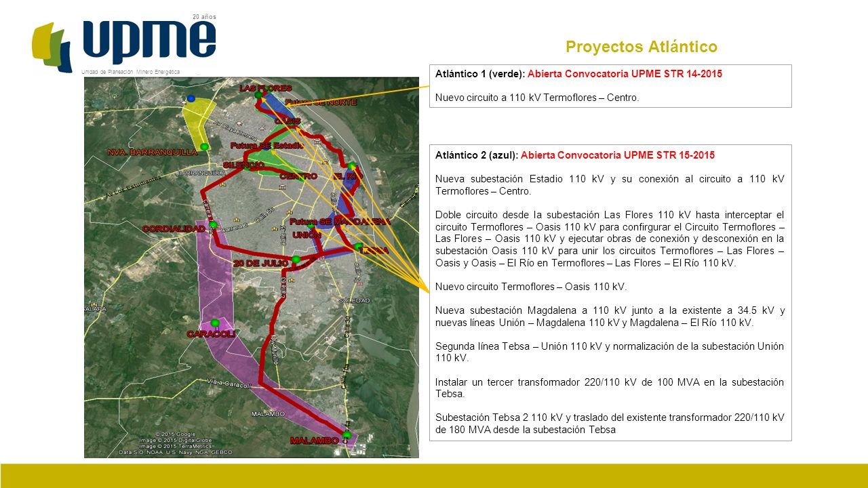Image resolution: width=868 pixels, height=488 pixels.
Task: Select the 'CARACOLI' red map label
Action: click(211, 334)
